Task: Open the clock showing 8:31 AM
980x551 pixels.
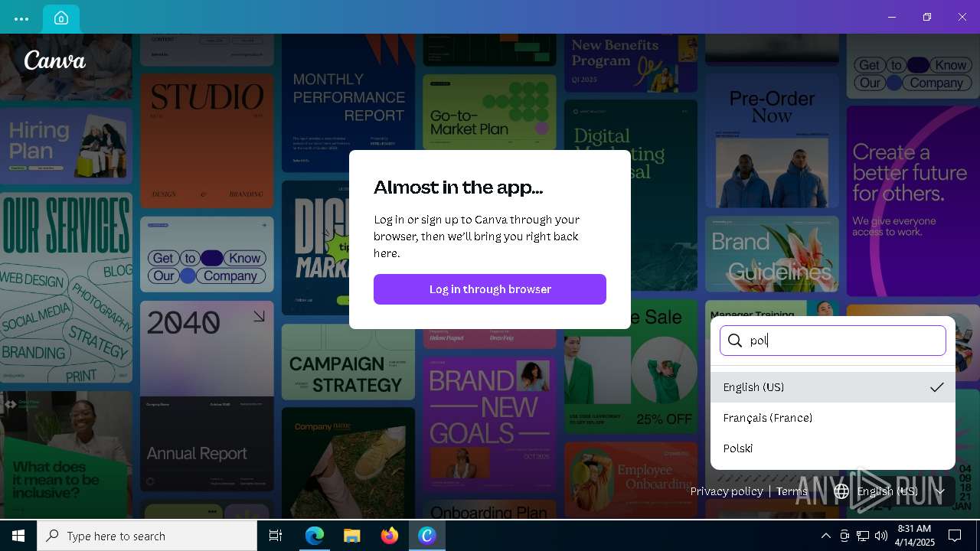Action: [x=914, y=536]
